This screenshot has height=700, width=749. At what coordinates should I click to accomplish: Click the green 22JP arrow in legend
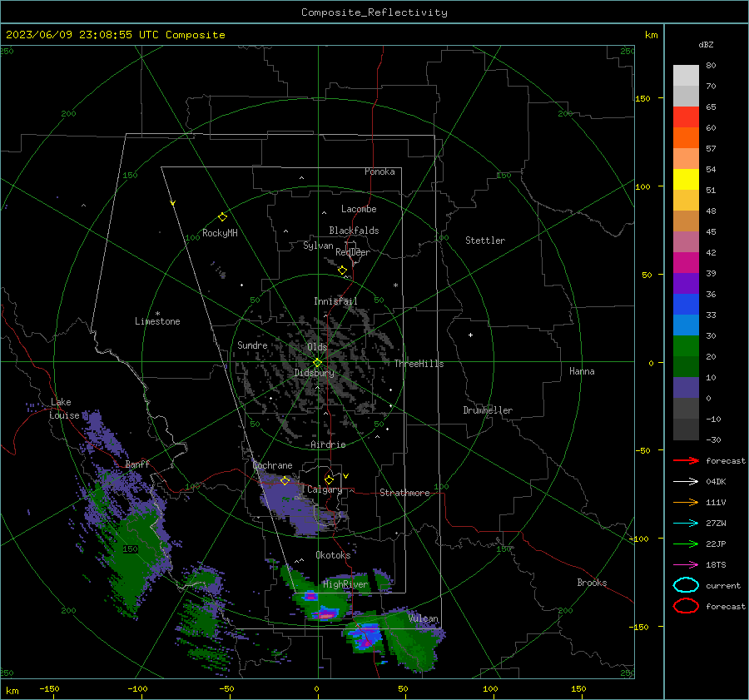686,544
